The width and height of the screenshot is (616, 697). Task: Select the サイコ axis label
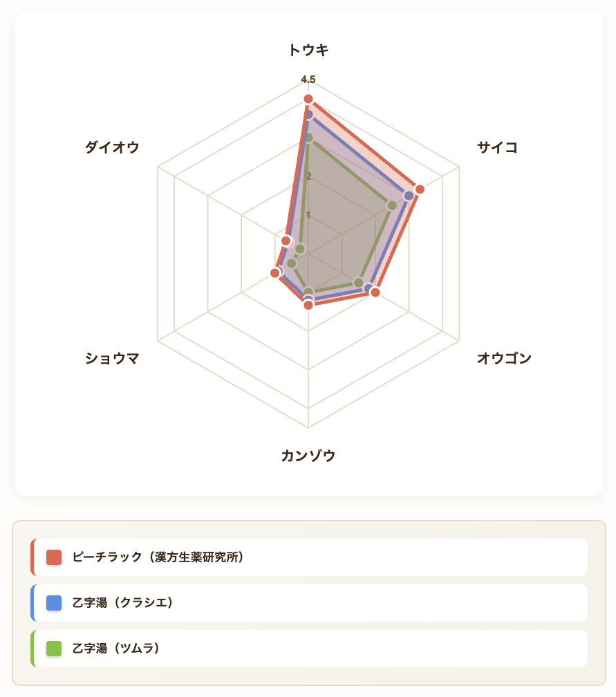tap(497, 147)
